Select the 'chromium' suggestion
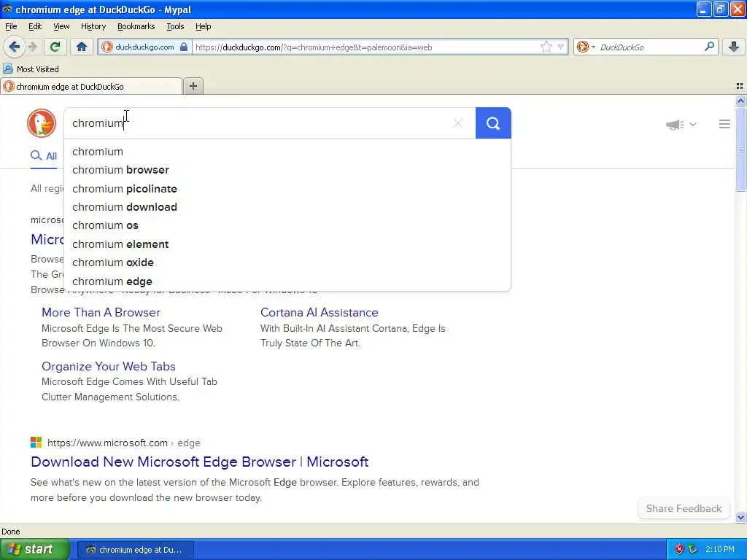This screenshot has width=747, height=560. (287, 152)
